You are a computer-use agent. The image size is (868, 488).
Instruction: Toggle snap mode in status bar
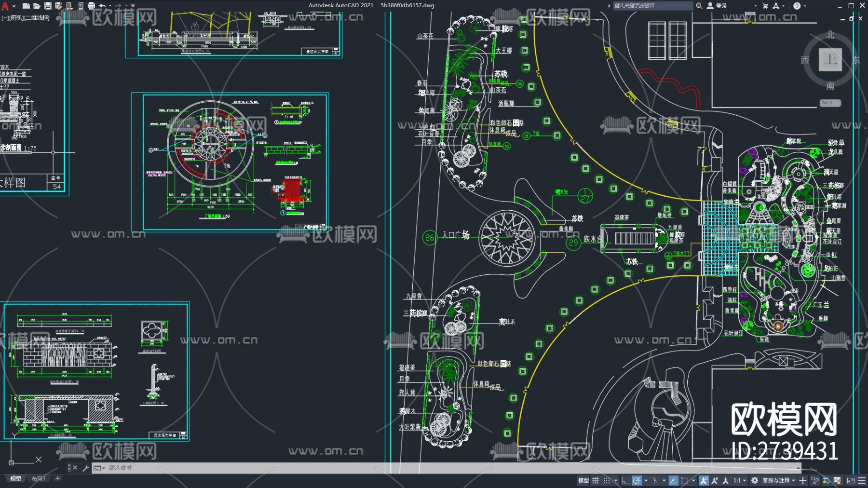click(607, 480)
